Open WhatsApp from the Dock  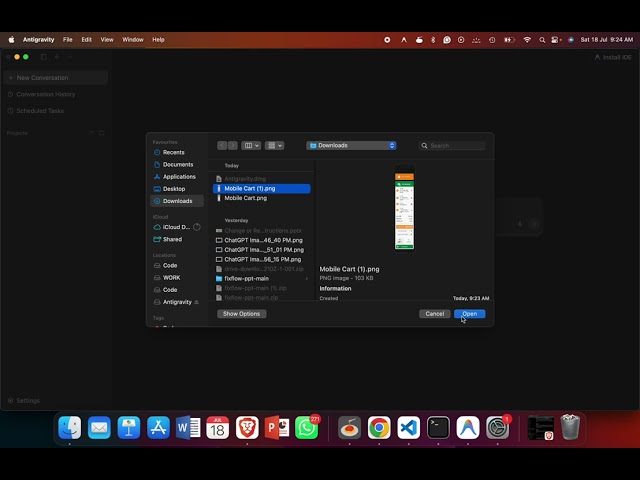click(307, 428)
